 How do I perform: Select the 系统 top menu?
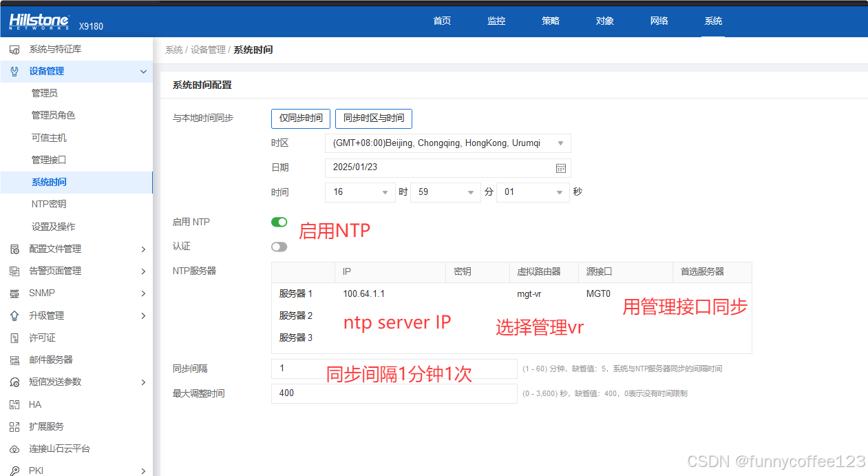coord(713,21)
